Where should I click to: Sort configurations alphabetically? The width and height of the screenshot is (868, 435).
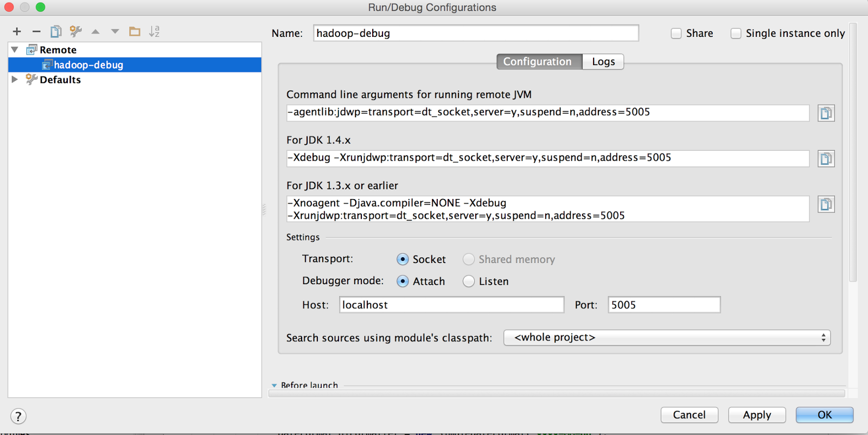155,31
